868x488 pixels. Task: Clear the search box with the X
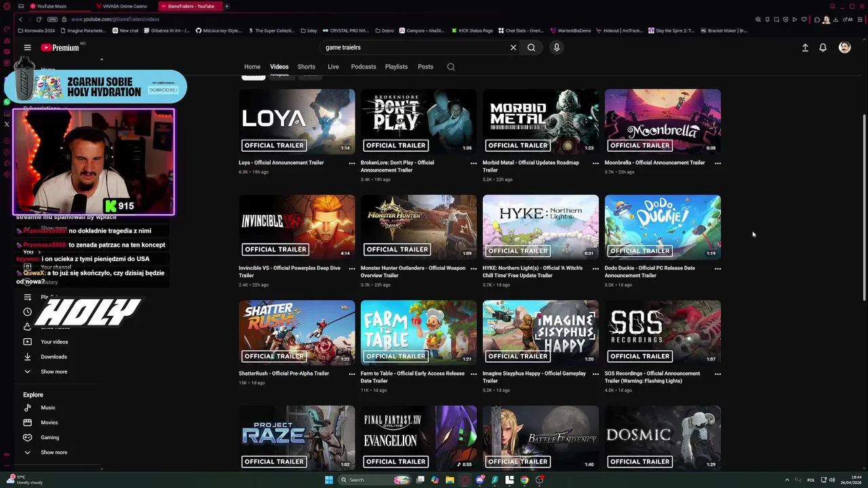click(x=513, y=47)
